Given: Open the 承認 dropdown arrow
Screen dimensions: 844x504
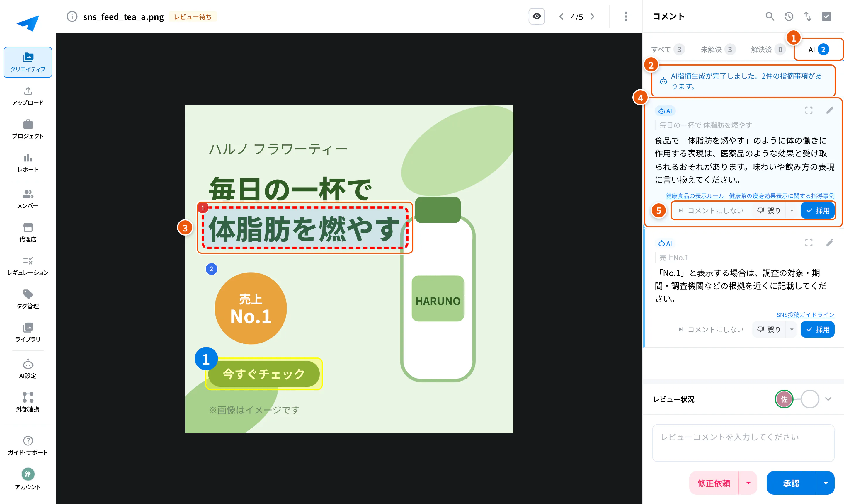Looking at the screenshot, I should click(825, 483).
